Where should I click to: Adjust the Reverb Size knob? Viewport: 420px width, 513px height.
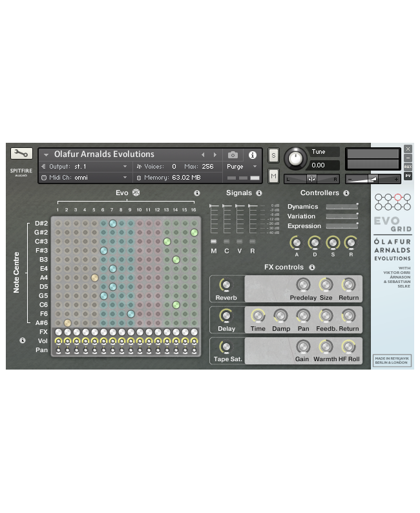(326, 285)
